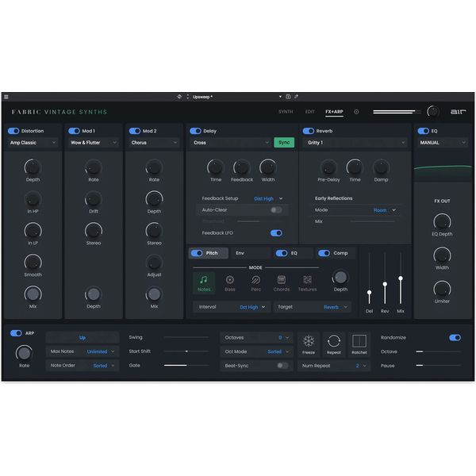Toggle the Distortion effect switch
This screenshot has width=476, height=476.
point(13,131)
